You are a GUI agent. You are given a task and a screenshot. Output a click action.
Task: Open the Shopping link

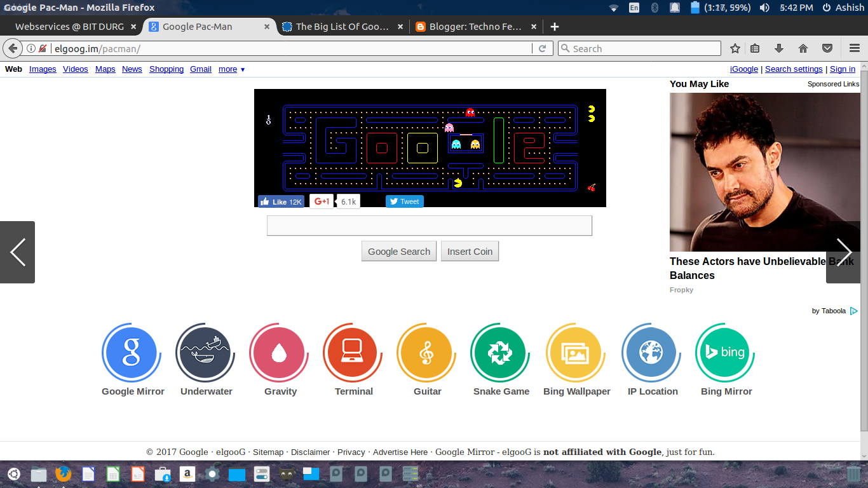(x=166, y=69)
